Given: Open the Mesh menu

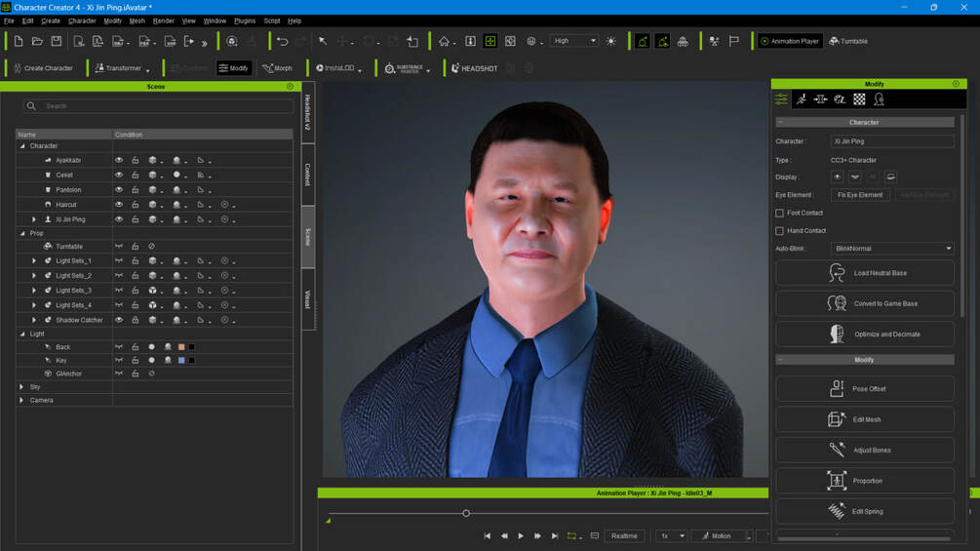Looking at the screenshot, I should [137, 20].
